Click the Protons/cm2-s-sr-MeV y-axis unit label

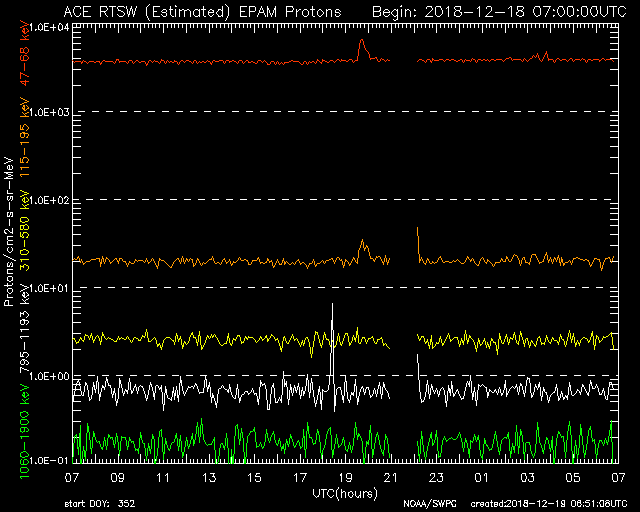pos(9,232)
